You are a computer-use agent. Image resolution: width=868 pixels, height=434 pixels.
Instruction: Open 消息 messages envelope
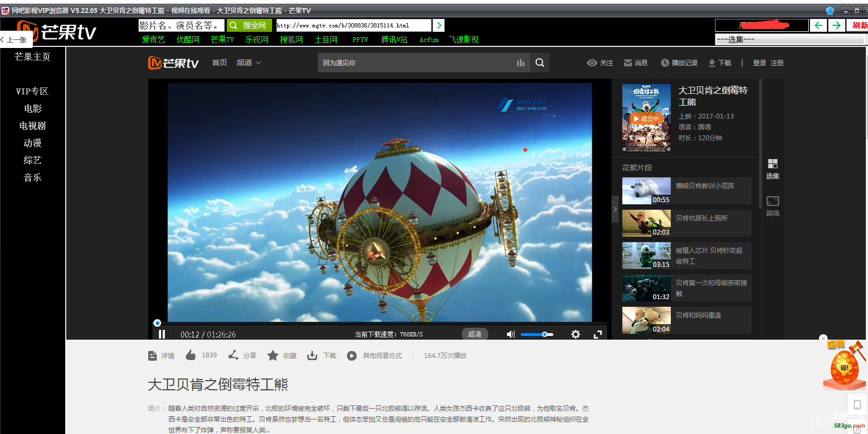(x=635, y=63)
